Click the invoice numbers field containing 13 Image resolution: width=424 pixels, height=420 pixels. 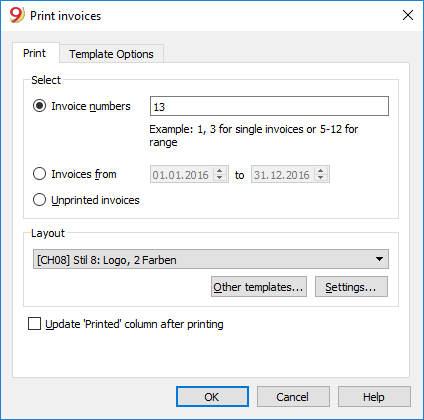[x=269, y=106]
